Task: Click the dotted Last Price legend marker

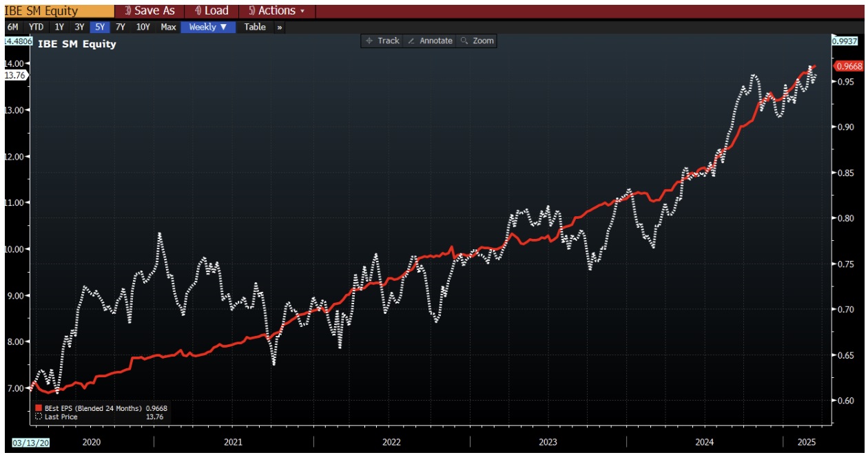Action: point(39,416)
